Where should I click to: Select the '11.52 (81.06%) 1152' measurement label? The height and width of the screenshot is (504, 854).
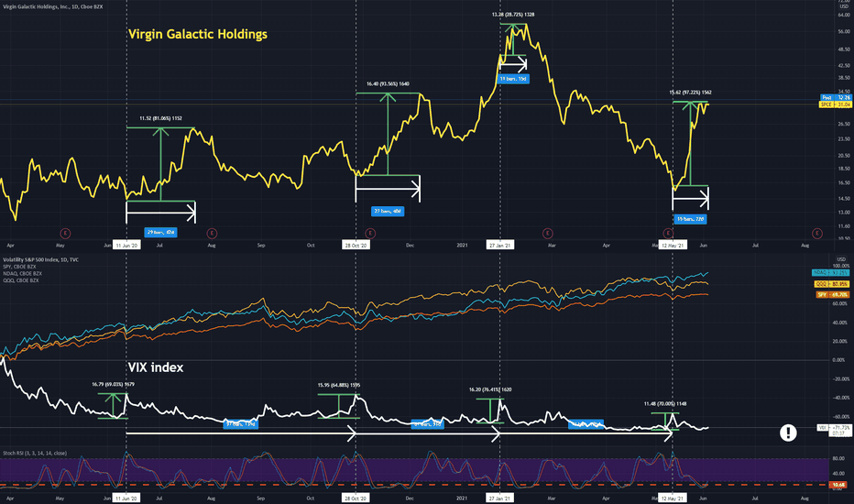tap(160, 118)
